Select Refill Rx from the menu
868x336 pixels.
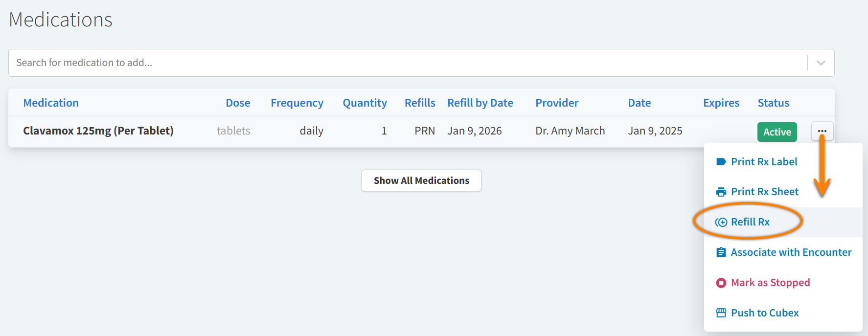point(750,222)
